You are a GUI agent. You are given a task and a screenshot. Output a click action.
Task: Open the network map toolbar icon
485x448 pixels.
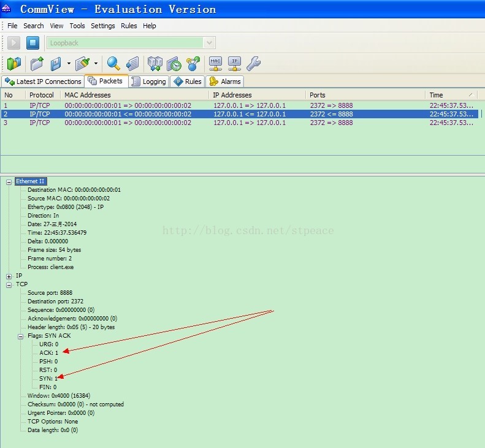[14, 64]
